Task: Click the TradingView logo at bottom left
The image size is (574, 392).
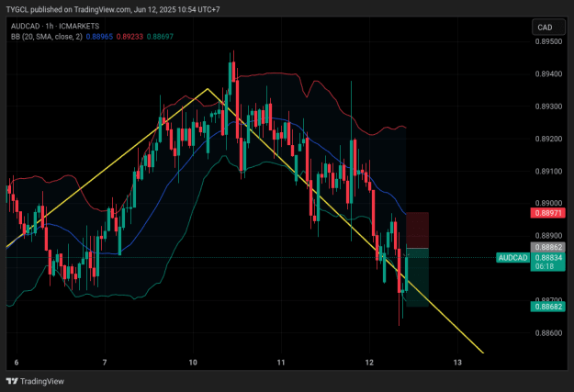Action: 35,381
